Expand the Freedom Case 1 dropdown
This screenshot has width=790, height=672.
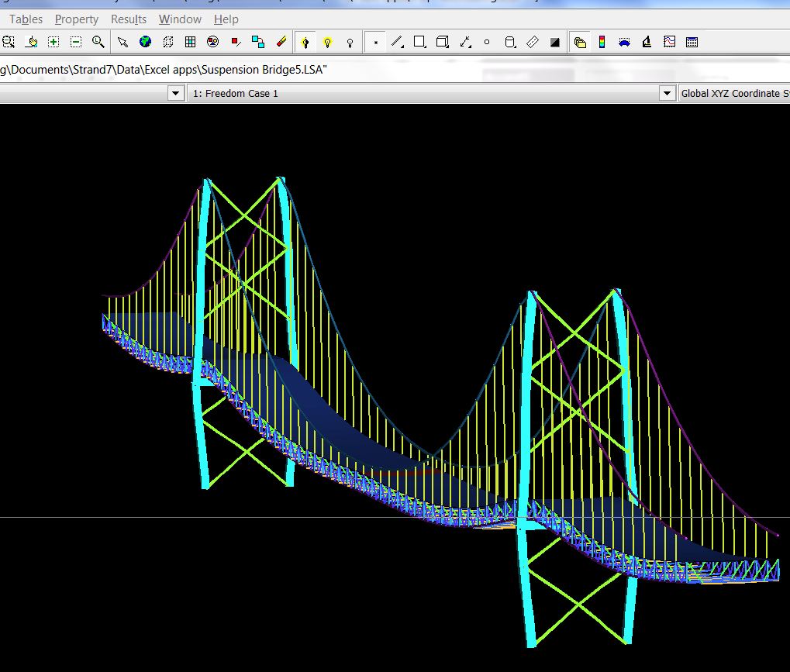click(x=666, y=94)
